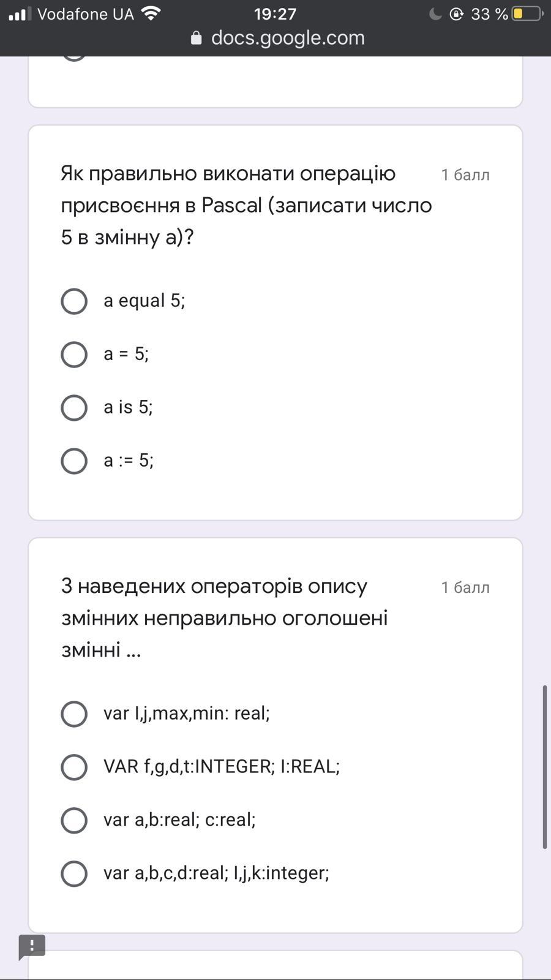The width and height of the screenshot is (551, 980).
Task: Tap the lock icon in address bar
Action: click(x=196, y=38)
